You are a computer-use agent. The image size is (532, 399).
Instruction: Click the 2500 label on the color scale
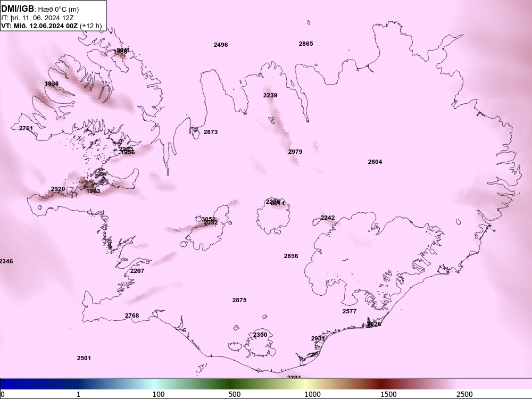(464, 394)
